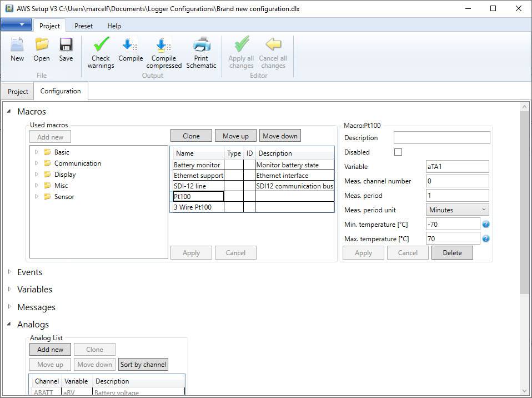The width and height of the screenshot is (532, 398).
Task: Click the Type column header in macro table
Action: tap(234, 153)
